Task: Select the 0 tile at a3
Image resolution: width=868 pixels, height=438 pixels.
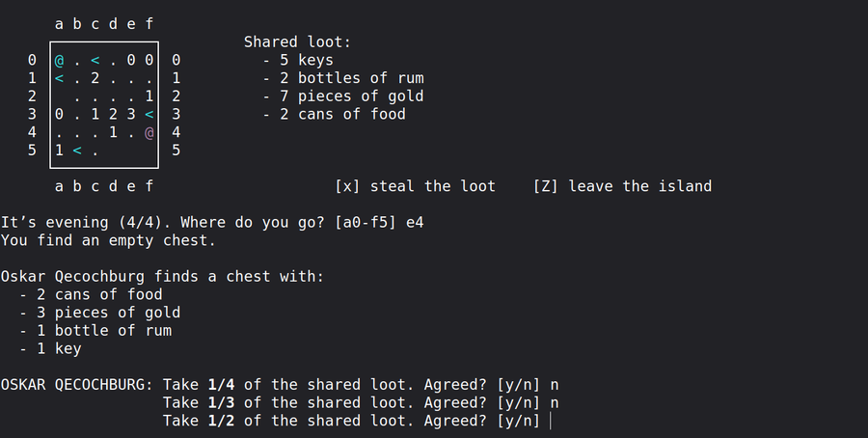Action: [59, 115]
